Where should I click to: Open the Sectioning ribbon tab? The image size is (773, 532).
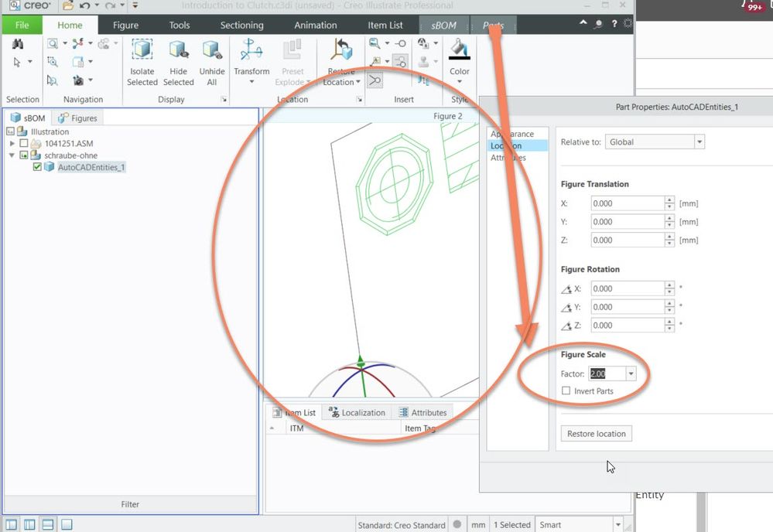[x=241, y=26]
